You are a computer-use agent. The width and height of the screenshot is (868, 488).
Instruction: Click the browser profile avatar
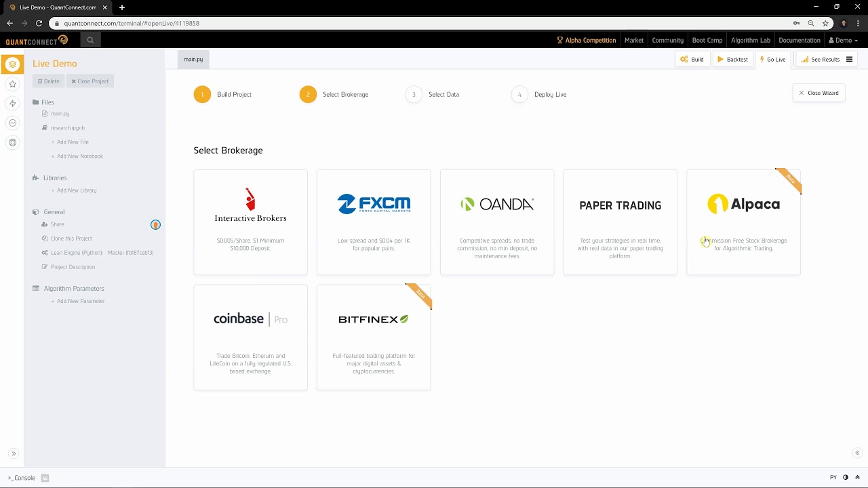[844, 23]
